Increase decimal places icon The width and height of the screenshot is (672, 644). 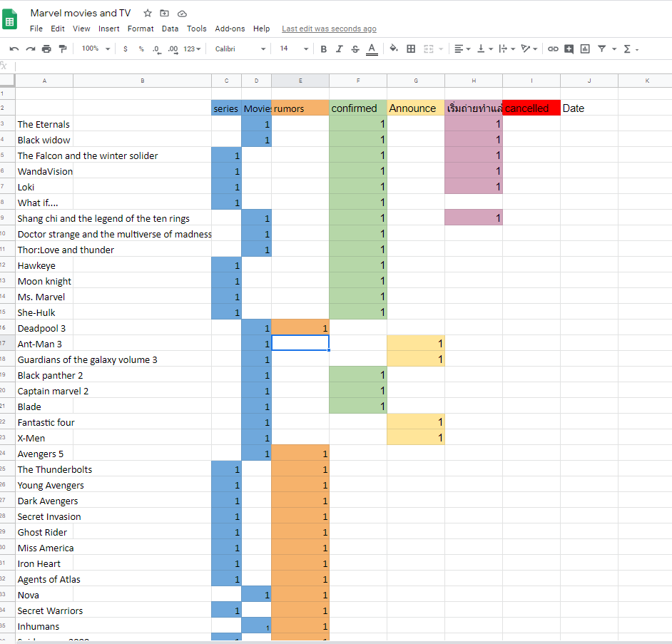[173, 49]
